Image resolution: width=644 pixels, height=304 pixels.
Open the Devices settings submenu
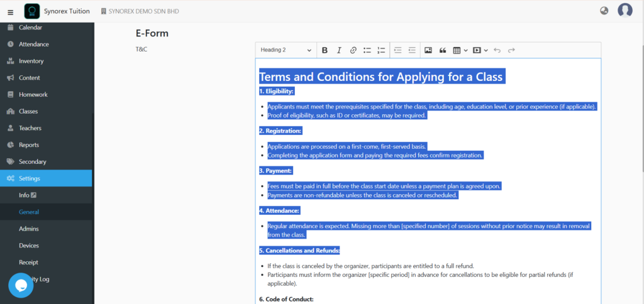coord(46,246)
